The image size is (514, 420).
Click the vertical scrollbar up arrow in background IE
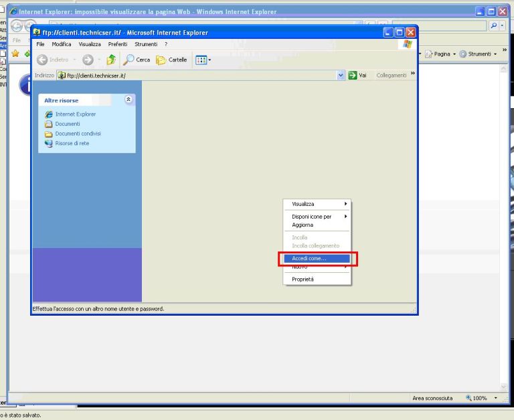(504, 68)
